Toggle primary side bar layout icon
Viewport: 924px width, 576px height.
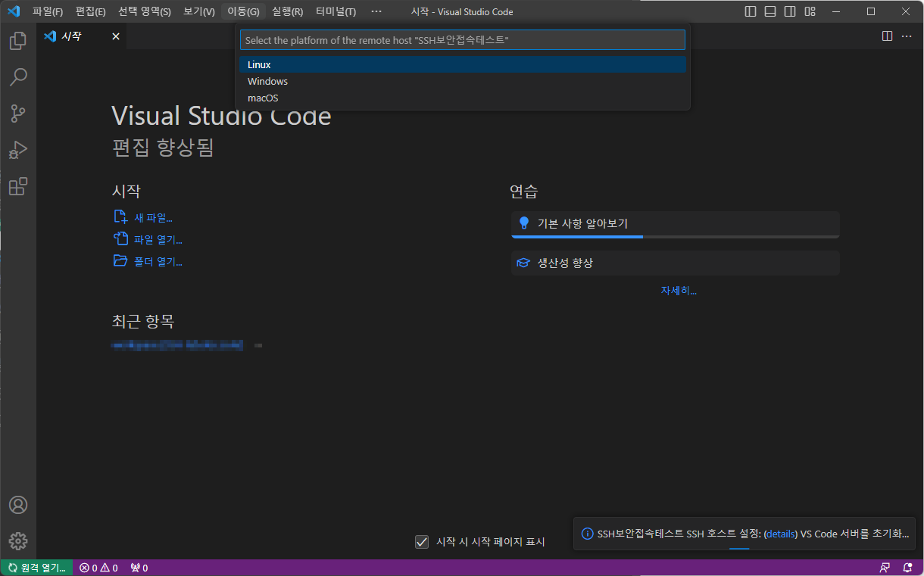pyautogui.click(x=751, y=11)
